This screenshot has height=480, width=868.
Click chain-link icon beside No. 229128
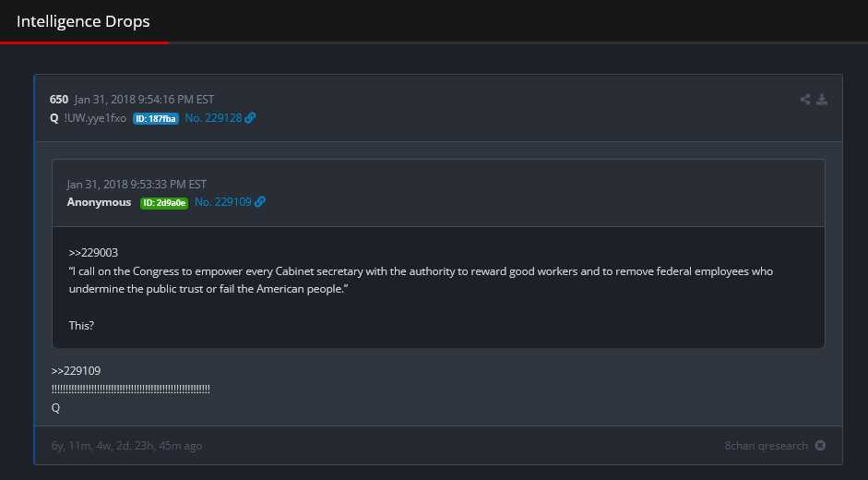[x=250, y=118]
